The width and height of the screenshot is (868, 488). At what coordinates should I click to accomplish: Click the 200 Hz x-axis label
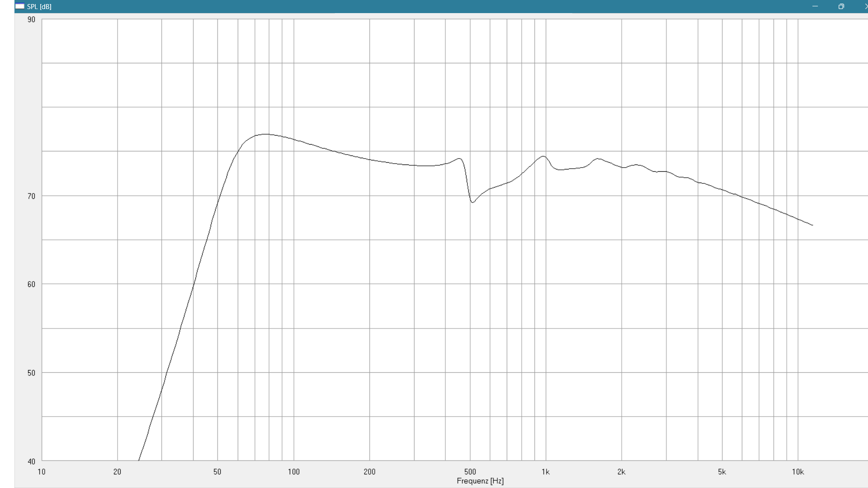pyautogui.click(x=369, y=472)
